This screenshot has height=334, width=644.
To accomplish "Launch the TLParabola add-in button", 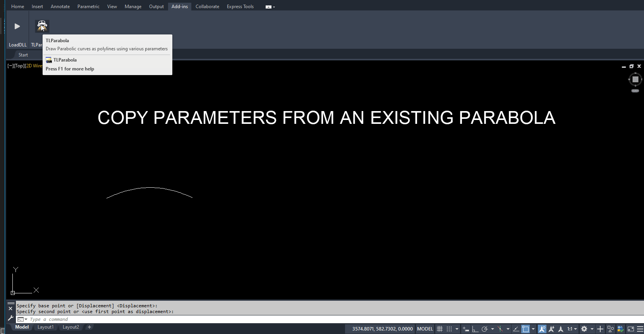I will click(x=42, y=26).
